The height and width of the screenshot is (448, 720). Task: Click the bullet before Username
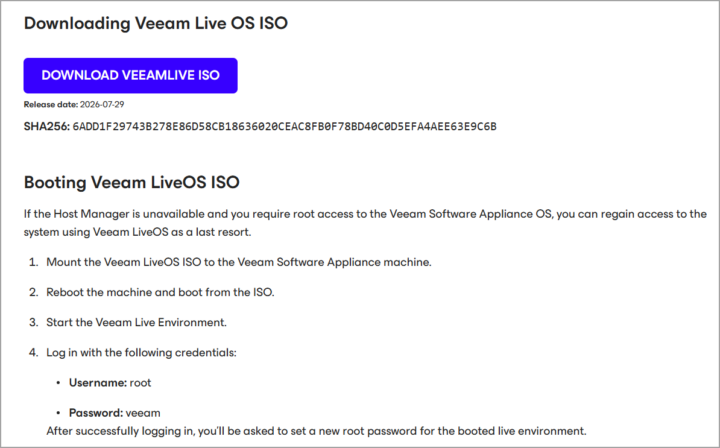[x=58, y=383]
